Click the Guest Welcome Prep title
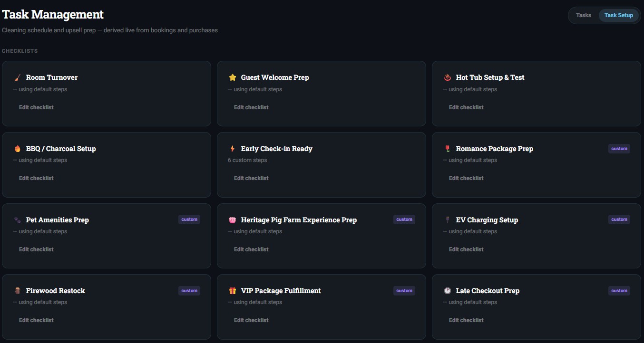Viewport: 644px width, 343px height. (x=275, y=77)
